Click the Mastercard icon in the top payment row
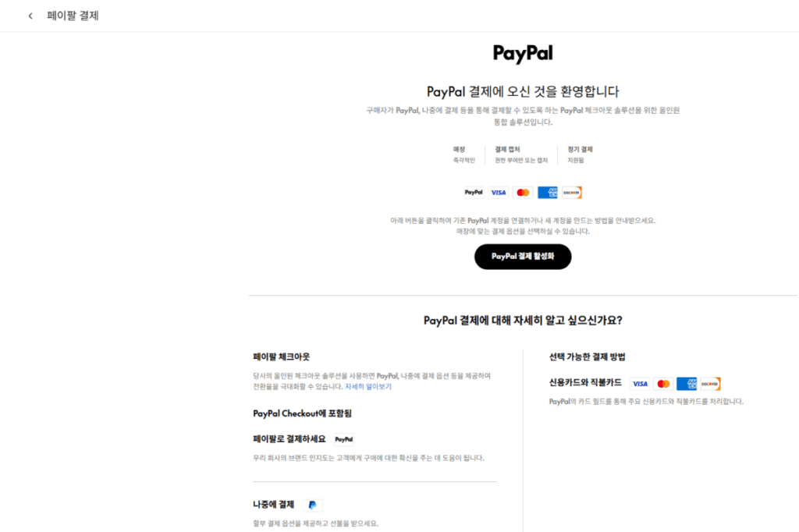The image size is (799, 532). pos(522,192)
